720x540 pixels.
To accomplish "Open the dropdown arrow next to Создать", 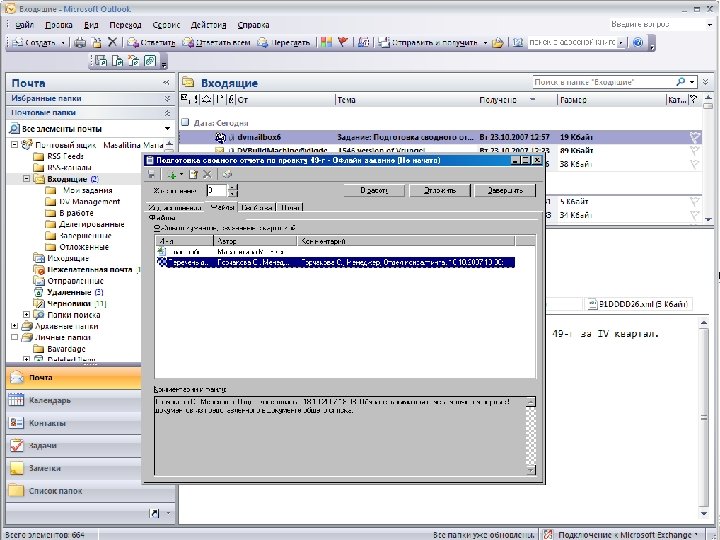I will click(63, 43).
